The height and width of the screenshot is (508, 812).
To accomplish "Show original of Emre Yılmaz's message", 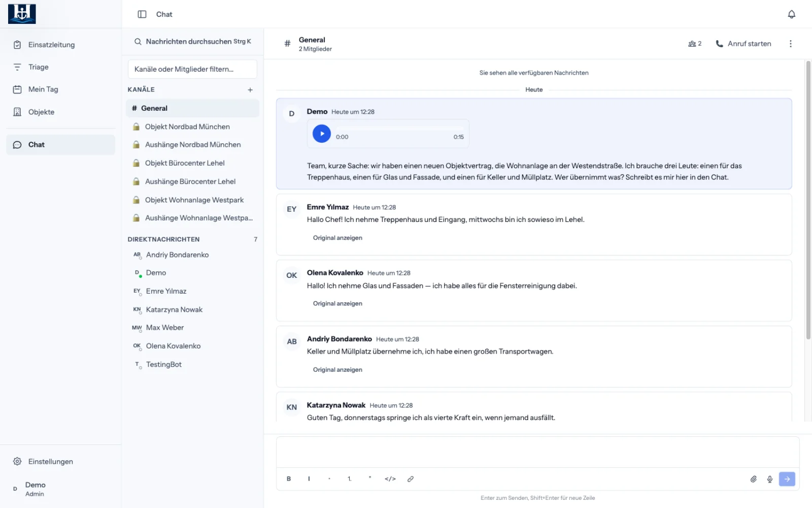I will tap(337, 238).
